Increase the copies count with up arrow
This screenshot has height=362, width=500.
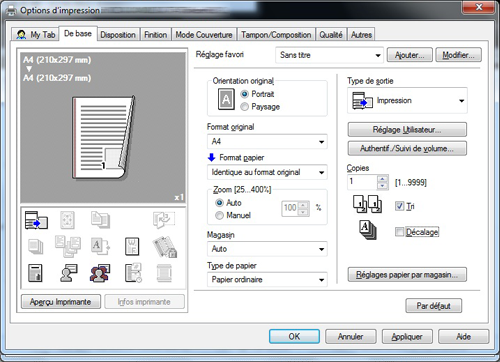pos(383,179)
